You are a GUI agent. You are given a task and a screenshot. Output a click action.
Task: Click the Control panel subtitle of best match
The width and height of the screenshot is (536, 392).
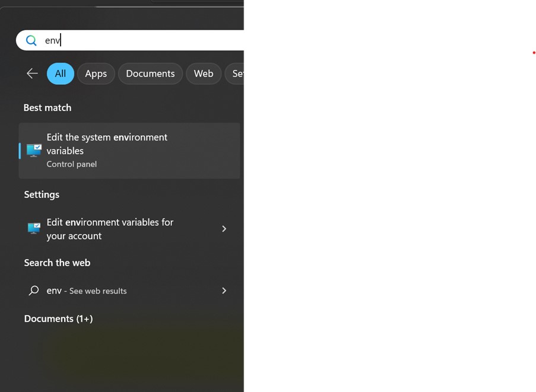tap(72, 164)
